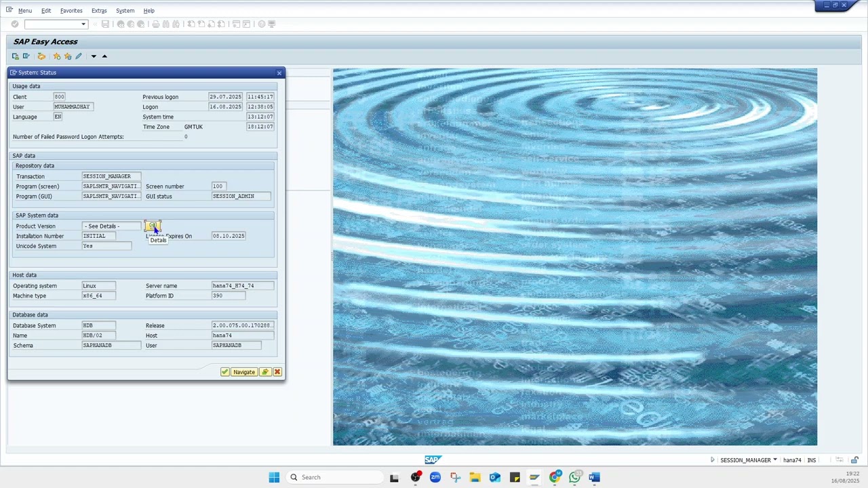Image resolution: width=868 pixels, height=488 pixels.
Task: Open the Favorites menu
Action: click(71, 11)
